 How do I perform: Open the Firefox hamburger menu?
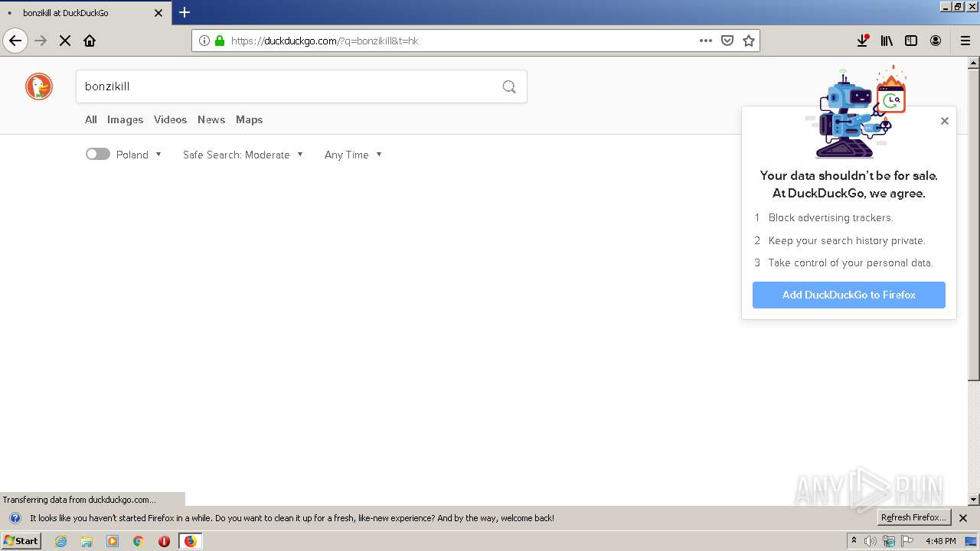(x=965, y=41)
